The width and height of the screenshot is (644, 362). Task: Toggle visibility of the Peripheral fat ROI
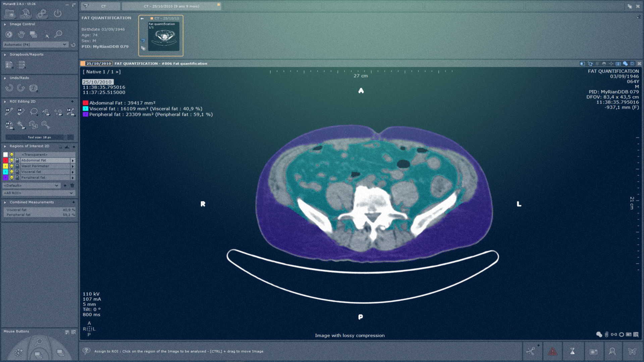click(x=12, y=178)
